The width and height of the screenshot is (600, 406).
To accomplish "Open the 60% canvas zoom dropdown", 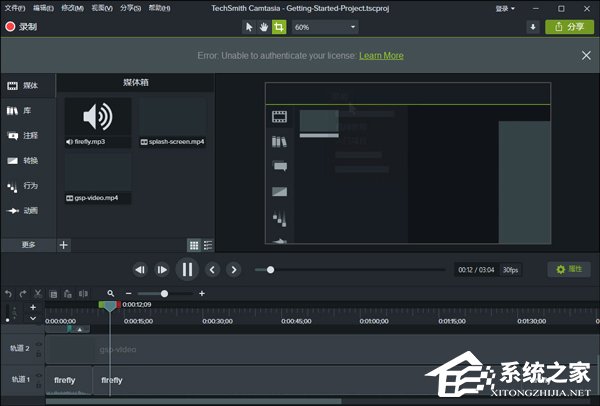I will [x=325, y=27].
